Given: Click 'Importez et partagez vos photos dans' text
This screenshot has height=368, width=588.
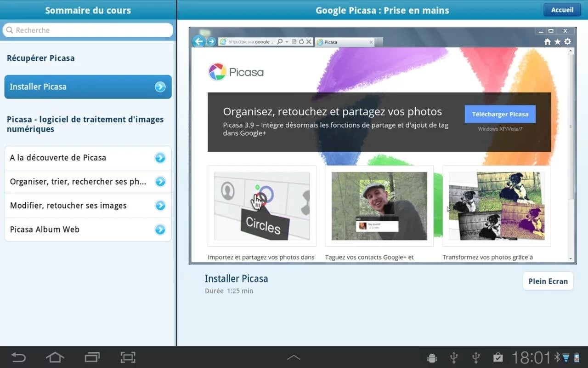Looking at the screenshot, I should point(261,257).
